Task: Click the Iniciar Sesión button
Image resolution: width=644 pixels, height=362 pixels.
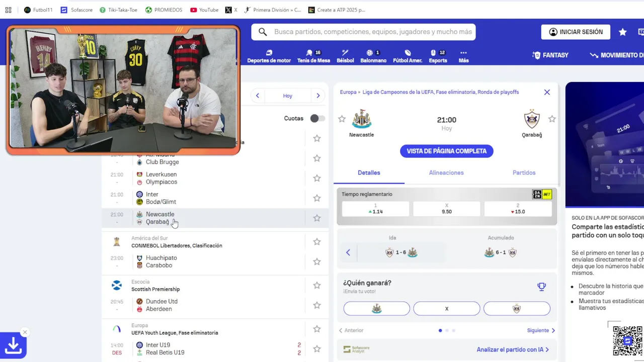Action: pos(576,32)
